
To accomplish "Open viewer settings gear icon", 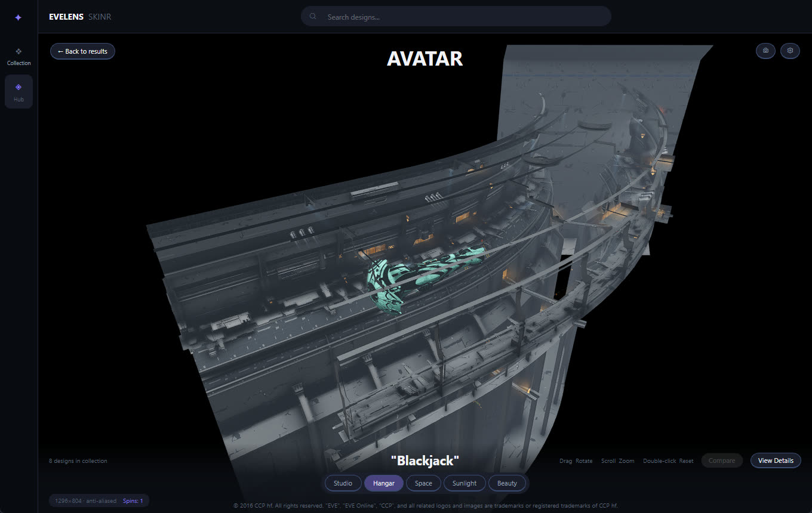I will click(790, 51).
